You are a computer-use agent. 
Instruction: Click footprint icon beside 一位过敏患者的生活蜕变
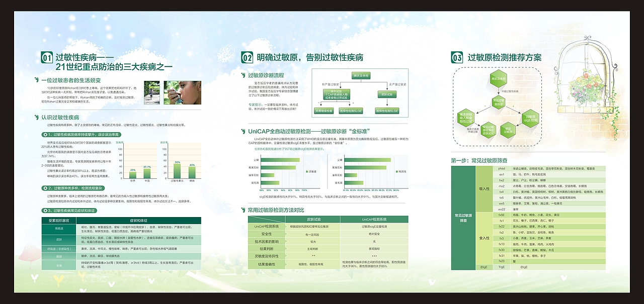(37, 80)
